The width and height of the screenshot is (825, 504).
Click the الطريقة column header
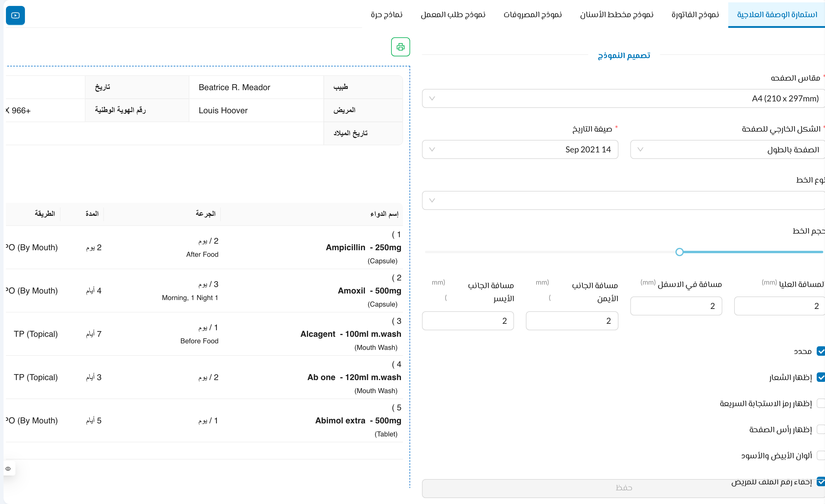click(x=45, y=214)
